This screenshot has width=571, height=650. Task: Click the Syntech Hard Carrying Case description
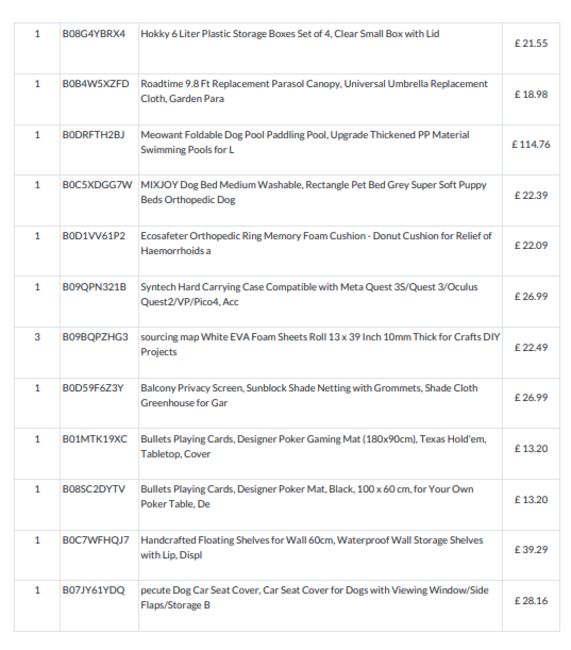(309, 294)
